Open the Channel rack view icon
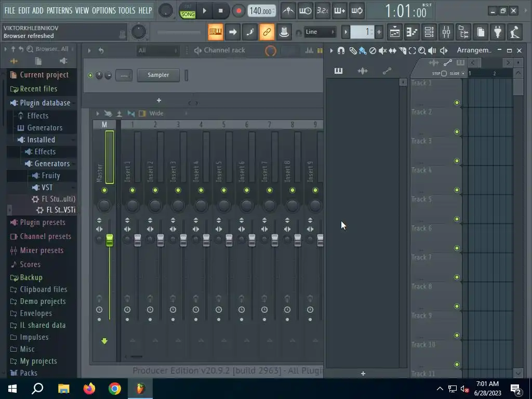Image resolution: width=532 pixels, height=399 pixels. [429, 32]
